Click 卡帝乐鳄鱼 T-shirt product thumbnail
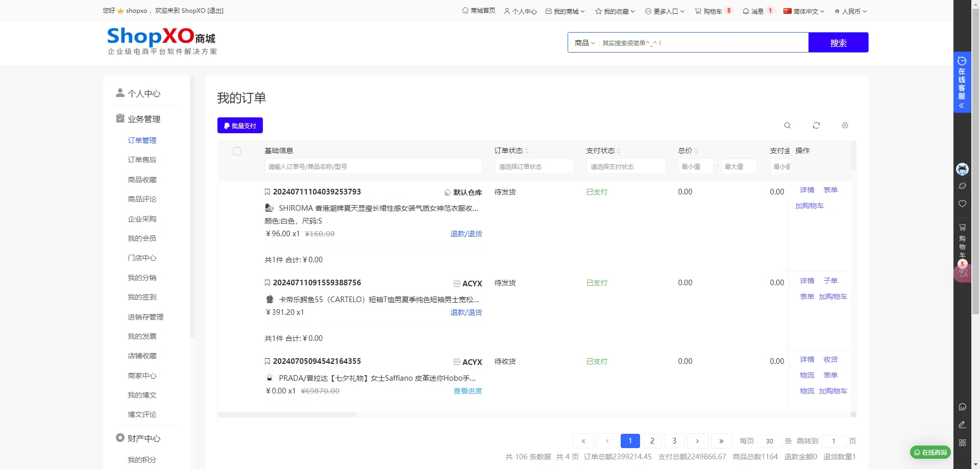980x469 pixels. point(269,299)
